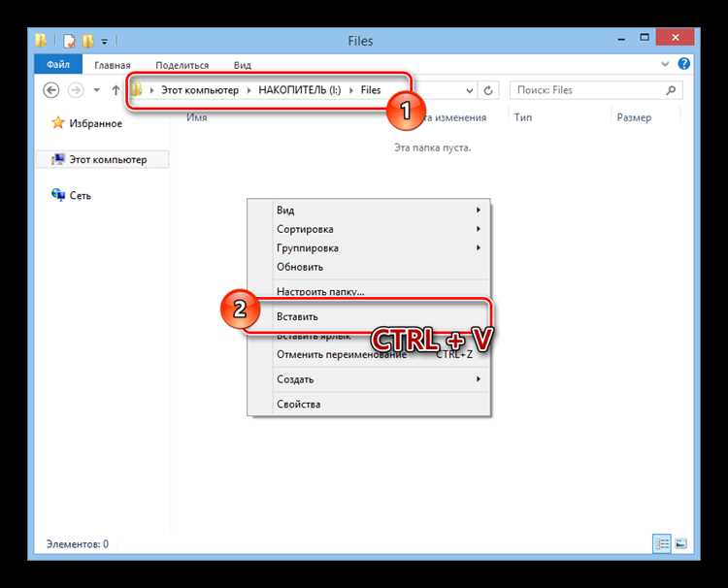Expand the ribbon with the chevron

tap(665, 64)
